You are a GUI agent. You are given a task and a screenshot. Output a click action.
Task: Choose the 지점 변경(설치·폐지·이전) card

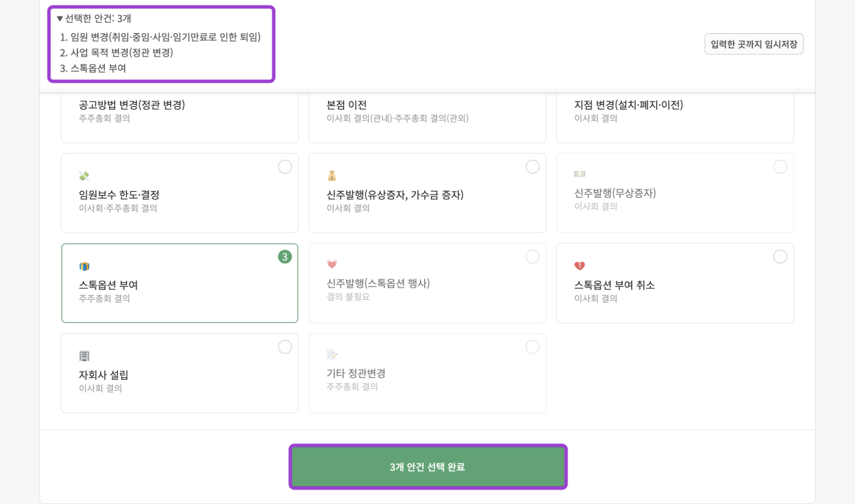[674, 116]
